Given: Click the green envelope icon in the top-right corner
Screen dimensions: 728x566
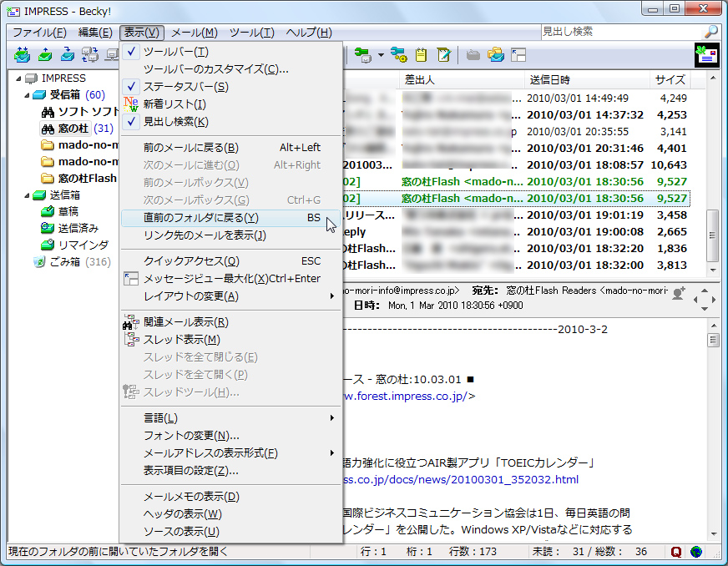Looking at the screenshot, I should pyautogui.click(x=705, y=53).
